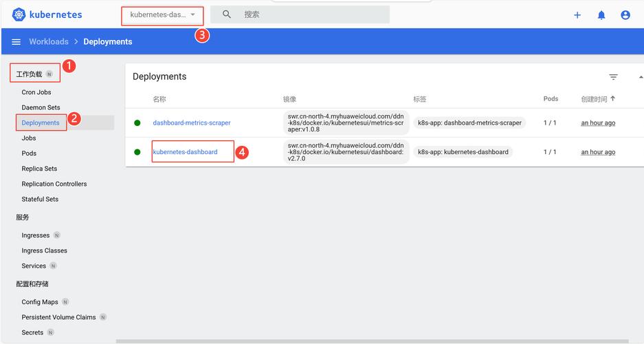Select Pods in the sidebar
This screenshot has width=644, height=344.
point(29,153)
